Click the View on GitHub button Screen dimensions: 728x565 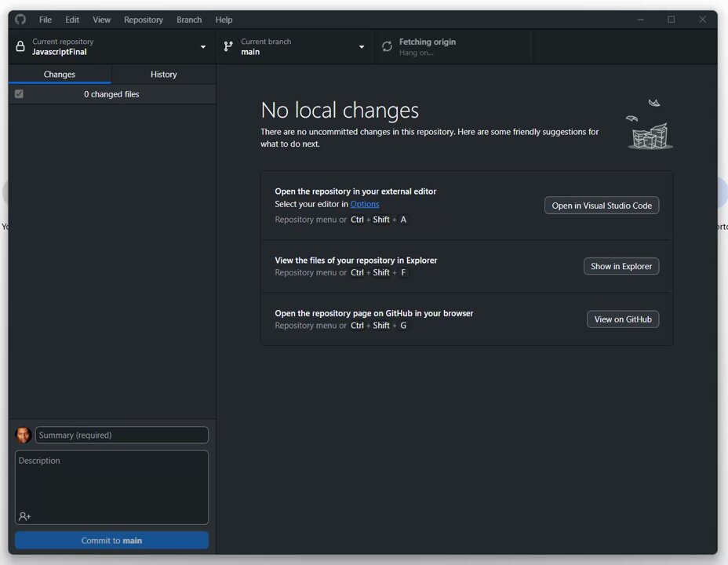[623, 319]
